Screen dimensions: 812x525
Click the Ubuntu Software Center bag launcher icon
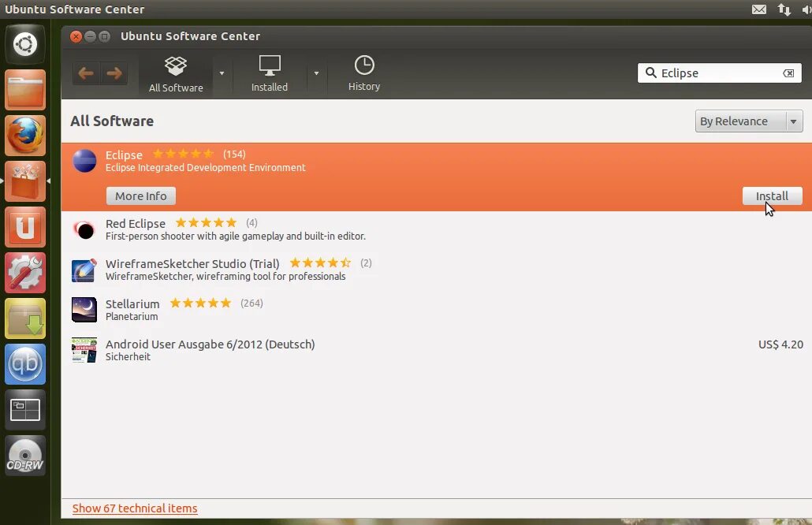(25, 181)
